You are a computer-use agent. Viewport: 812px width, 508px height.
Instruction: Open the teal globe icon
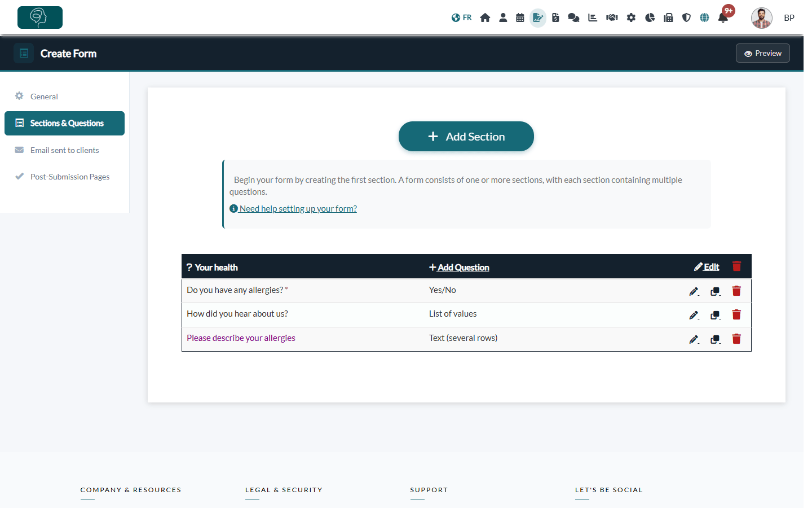pos(704,17)
